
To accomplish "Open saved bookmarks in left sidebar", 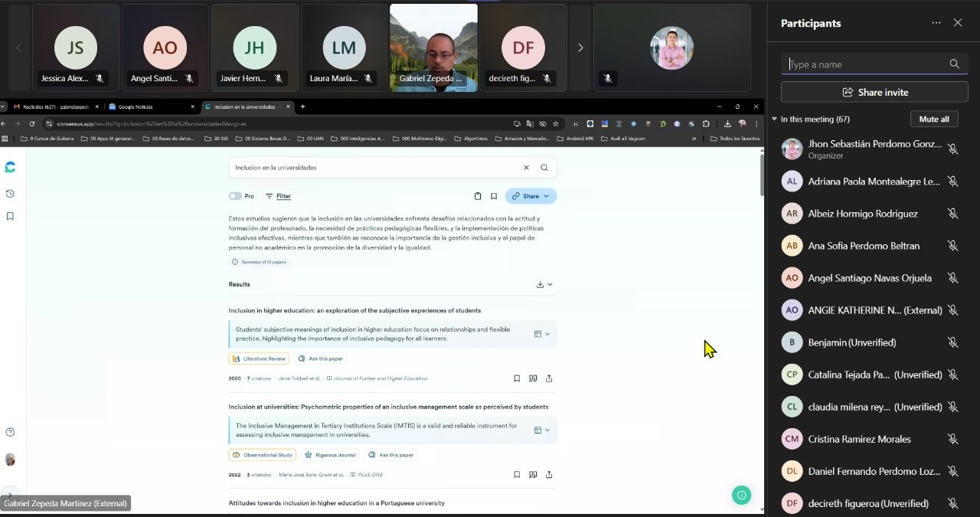I will [10, 216].
